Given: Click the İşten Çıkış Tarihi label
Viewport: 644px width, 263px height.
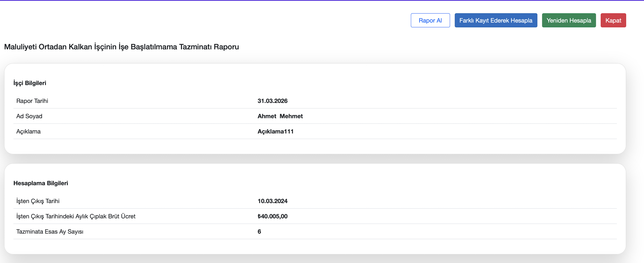Looking at the screenshot, I should coord(38,201).
